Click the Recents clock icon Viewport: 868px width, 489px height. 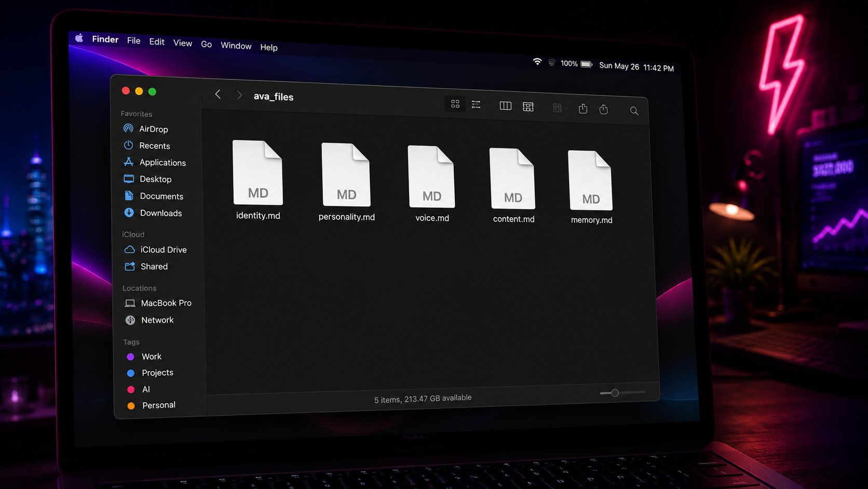coord(128,145)
